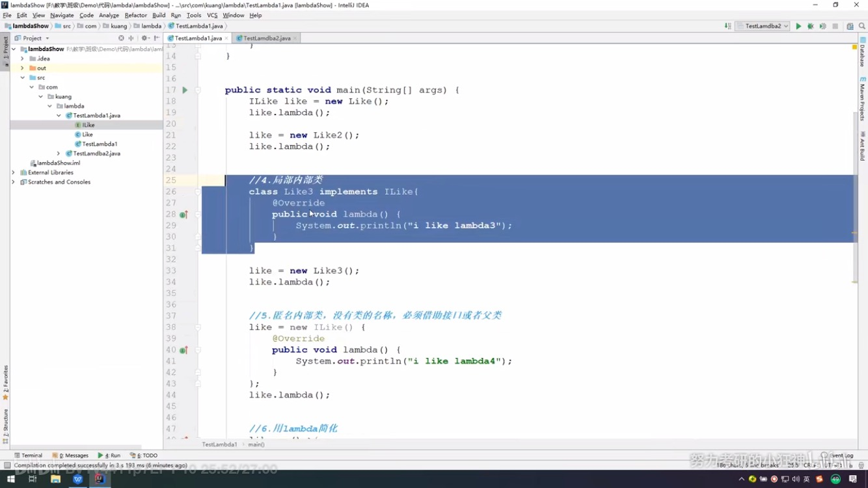Click the stop process square icon

click(835, 26)
